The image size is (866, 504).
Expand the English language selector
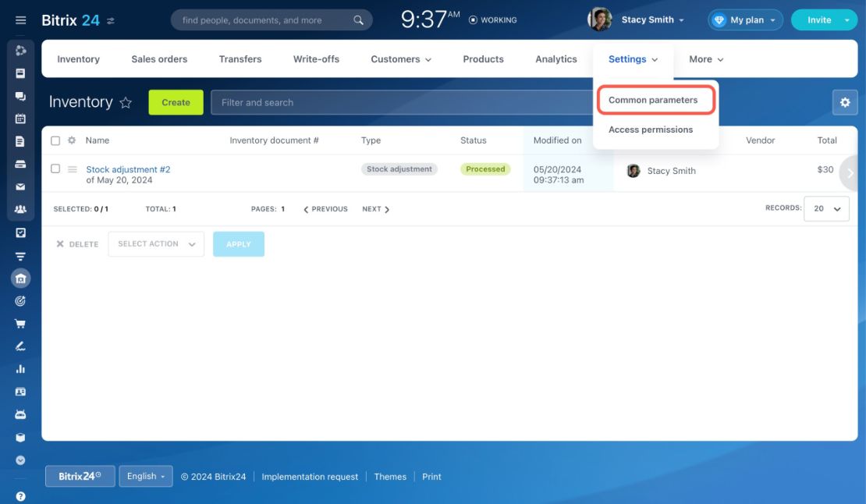(x=146, y=477)
